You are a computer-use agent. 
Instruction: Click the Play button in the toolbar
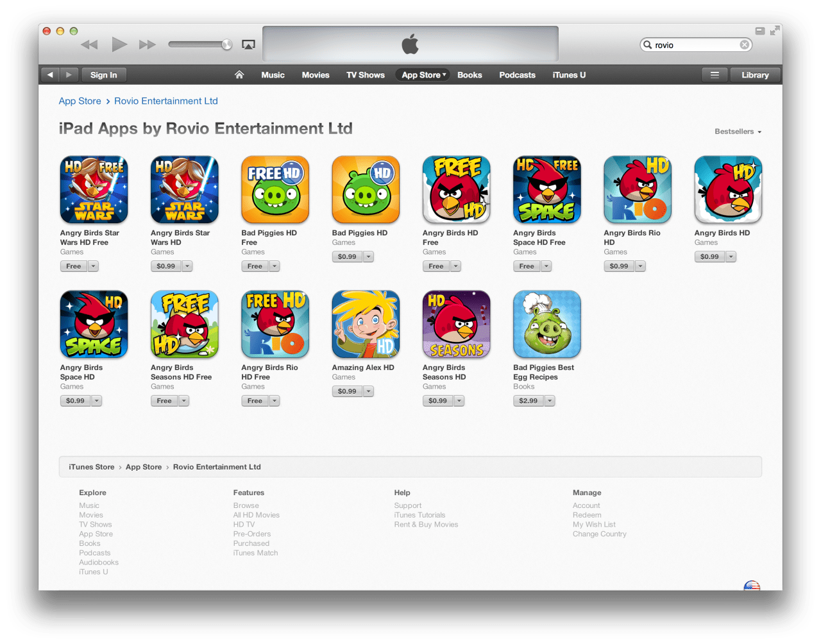pos(119,44)
